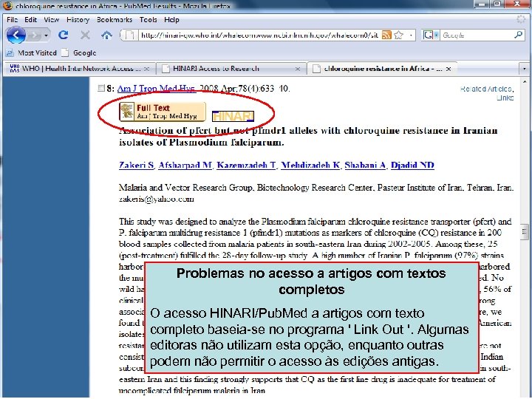The width and height of the screenshot is (532, 399).
Task: Open the Edit menu
Action: click(30, 20)
